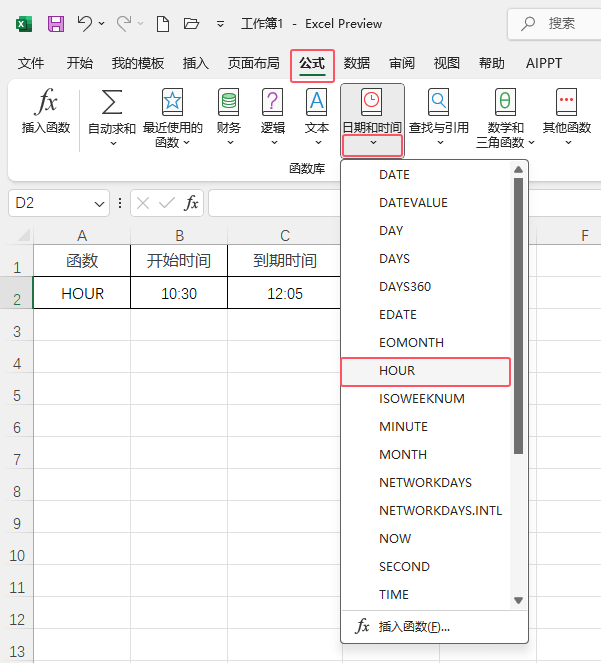This screenshot has height=663, width=601.
Task: Expand the 查找与引用 dropdown chevron
Action: (440, 143)
